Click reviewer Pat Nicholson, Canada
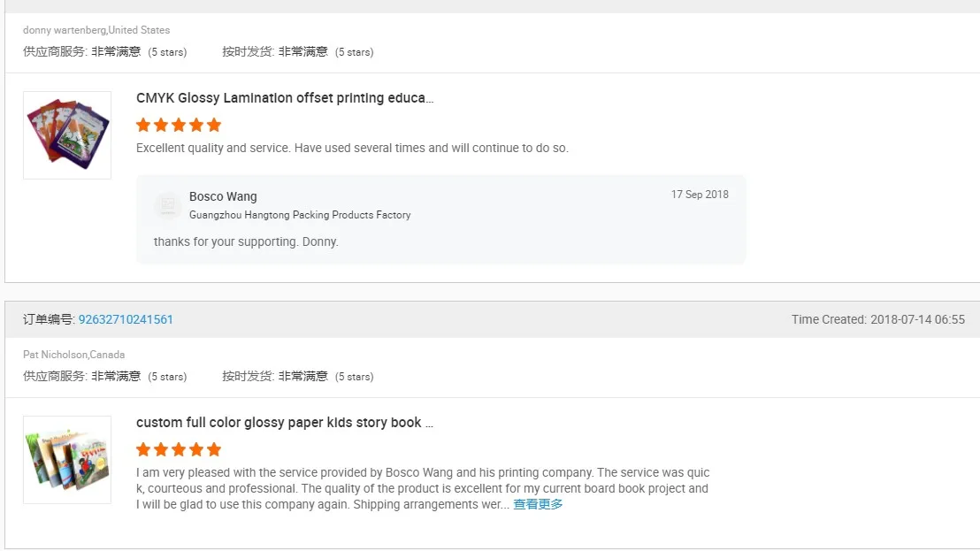This screenshot has height=551, width=980. pos(74,355)
